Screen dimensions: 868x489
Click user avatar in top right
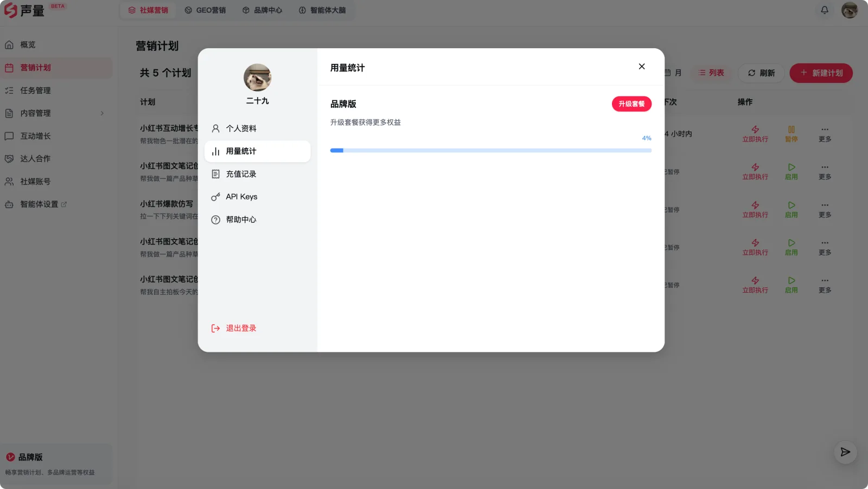[849, 10]
